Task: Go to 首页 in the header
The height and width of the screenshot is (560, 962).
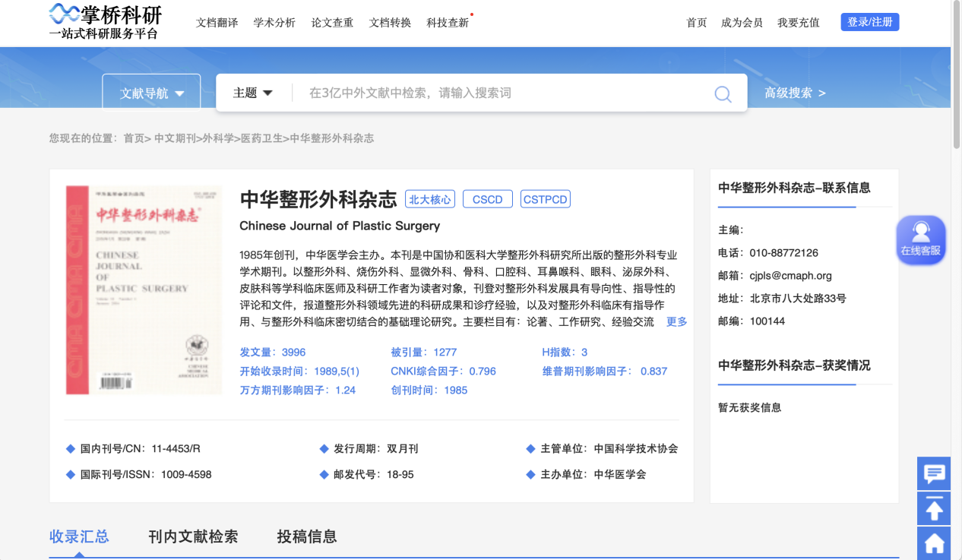Action: [697, 23]
